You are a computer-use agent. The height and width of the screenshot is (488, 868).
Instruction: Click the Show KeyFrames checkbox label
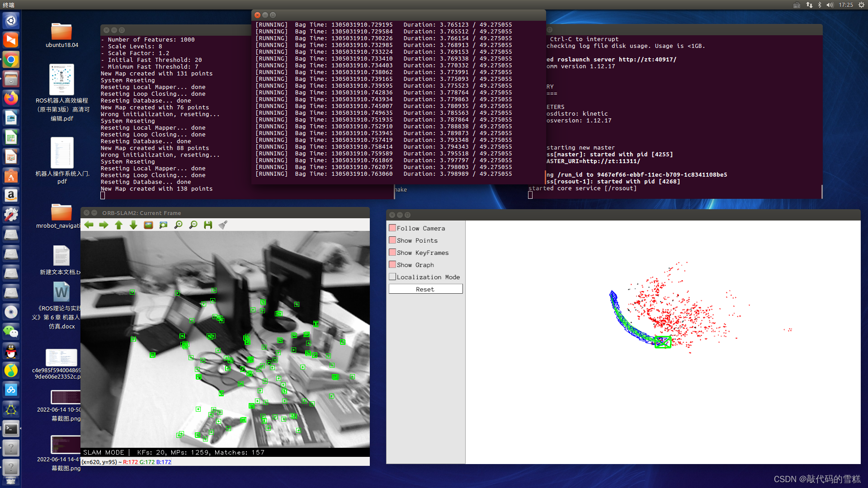(423, 253)
